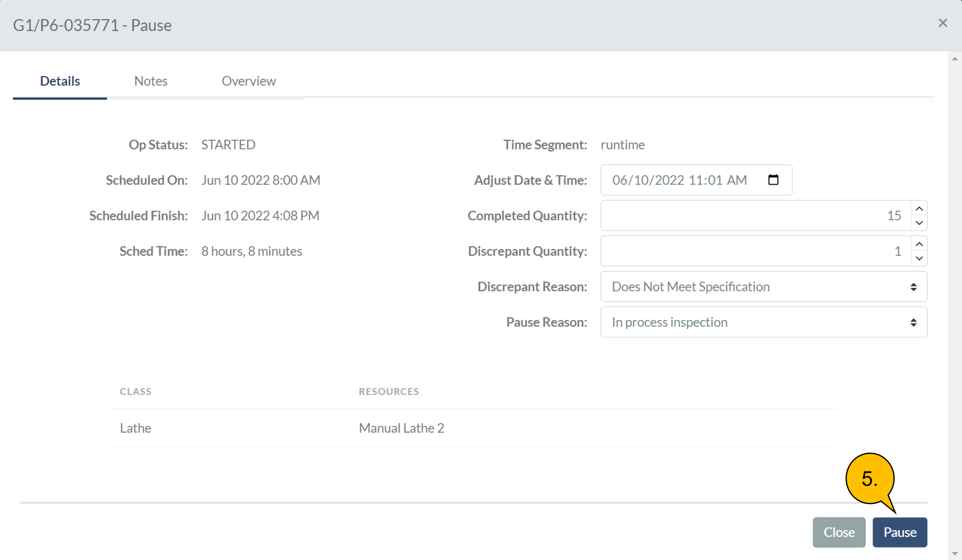The image size is (962, 560).
Task: Click the Lathe class cell
Action: click(x=136, y=428)
